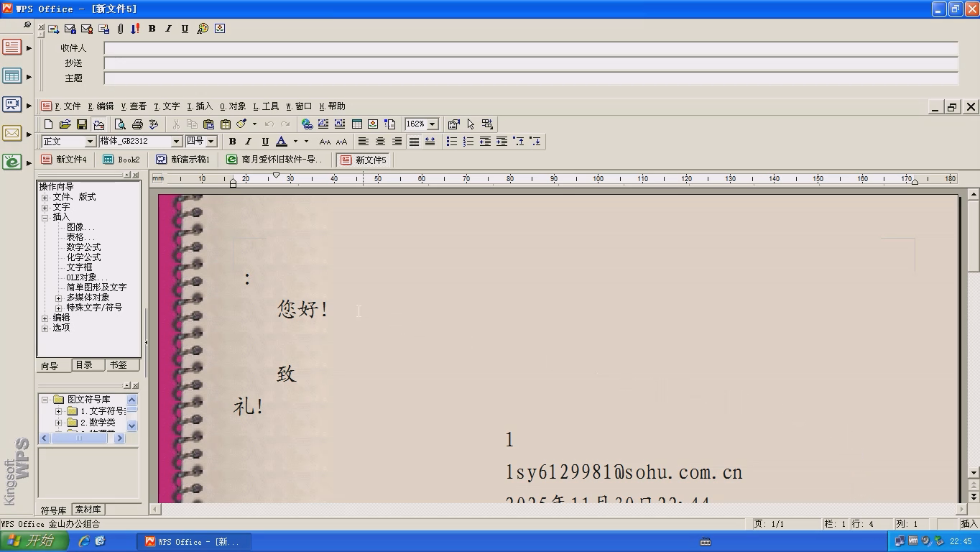Open the color palette icon in mail toolbar
This screenshot has width=980, height=552.
(203, 29)
